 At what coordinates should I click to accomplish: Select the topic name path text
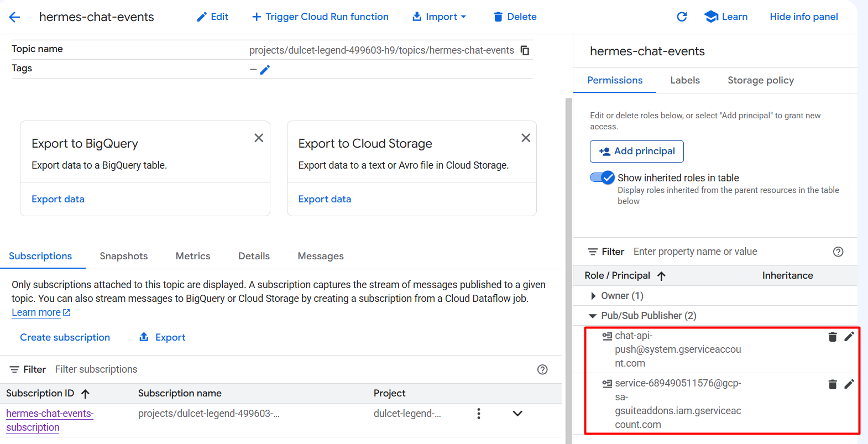pyautogui.click(x=381, y=50)
